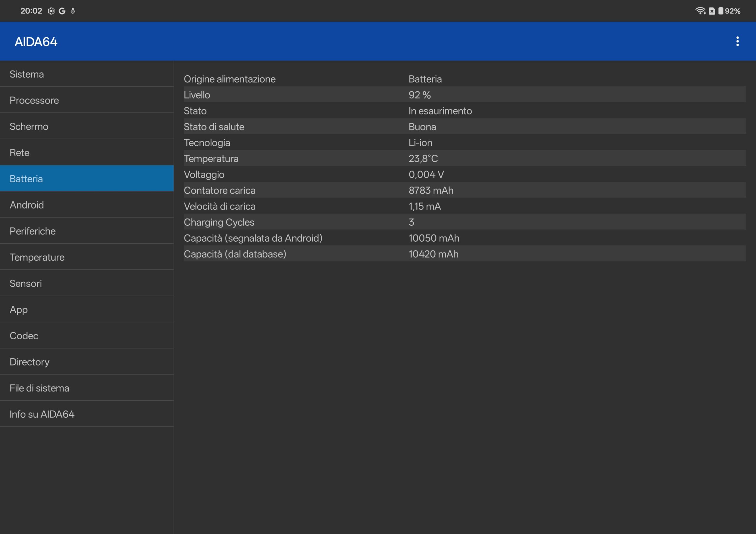The image size is (756, 534).
Task: Open the Processore section
Action: (87, 100)
